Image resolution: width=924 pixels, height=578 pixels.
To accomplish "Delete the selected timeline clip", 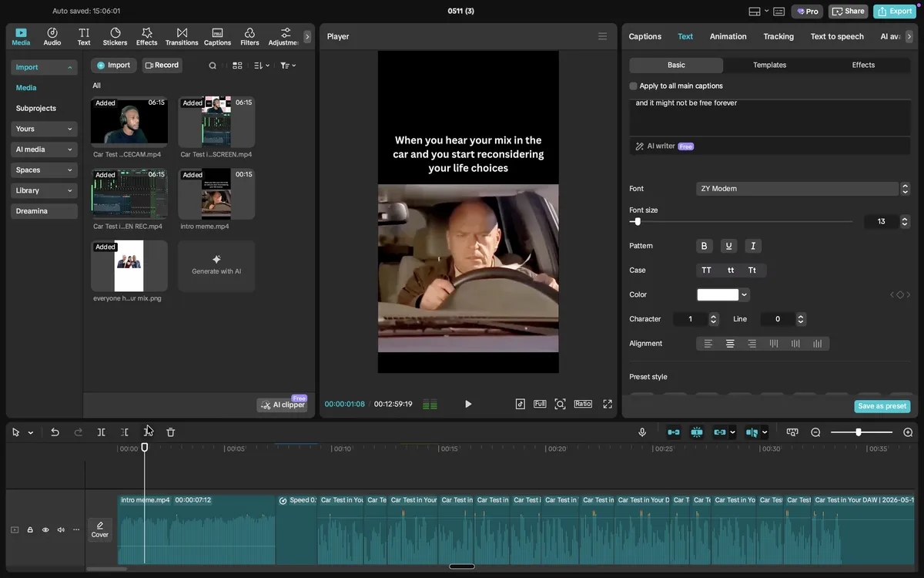I will click(171, 432).
